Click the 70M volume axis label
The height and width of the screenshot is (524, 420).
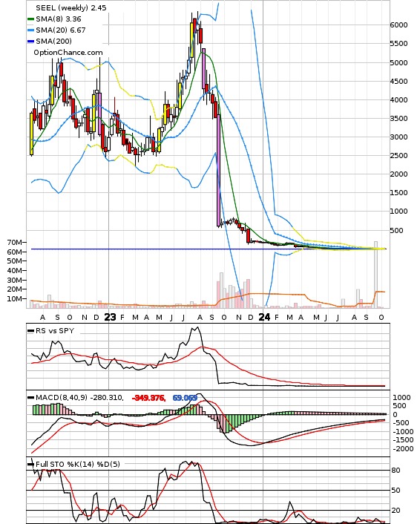pos(15,242)
